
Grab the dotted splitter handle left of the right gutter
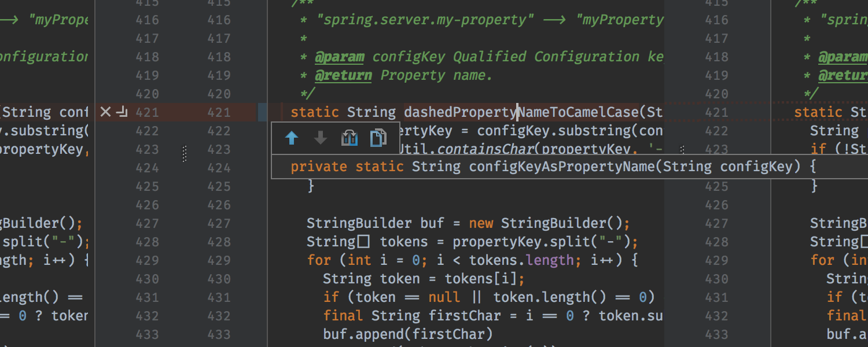[682, 149]
